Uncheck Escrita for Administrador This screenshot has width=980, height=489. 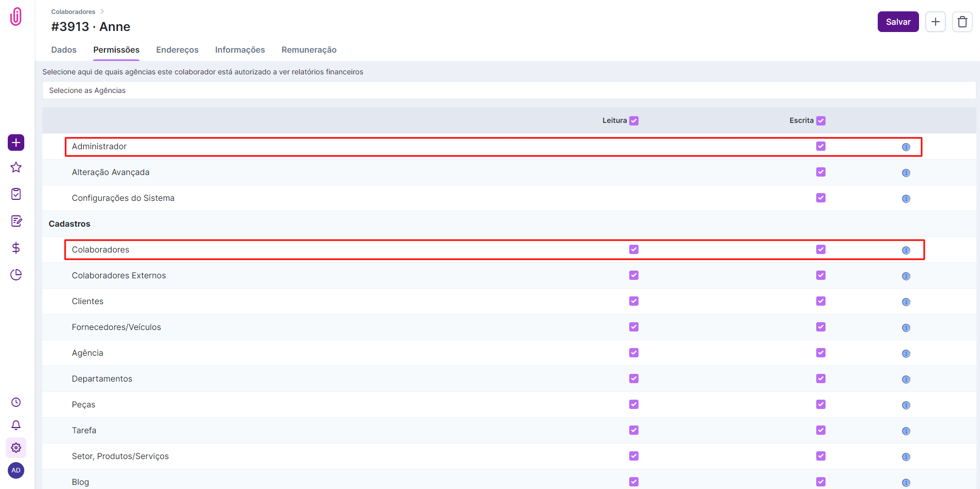[x=820, y=146]
